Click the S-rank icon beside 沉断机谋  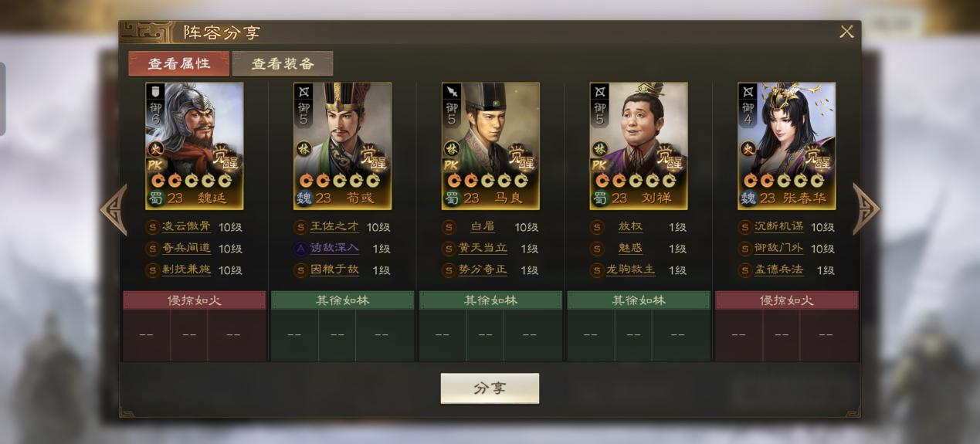(745, 228)
